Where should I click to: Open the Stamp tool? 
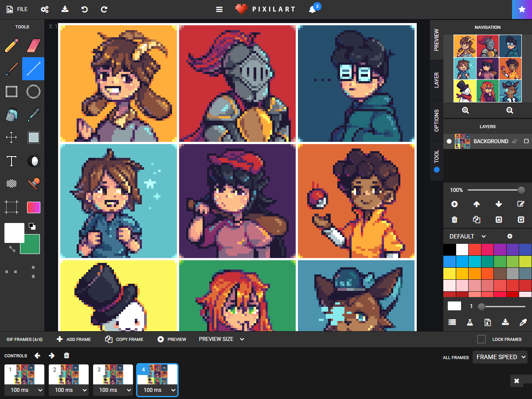pyautogui.click(x=33, y=183)
